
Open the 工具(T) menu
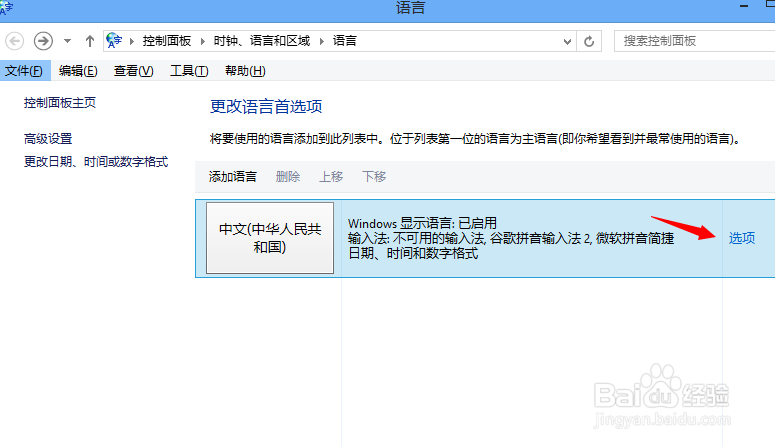(189, 71)
